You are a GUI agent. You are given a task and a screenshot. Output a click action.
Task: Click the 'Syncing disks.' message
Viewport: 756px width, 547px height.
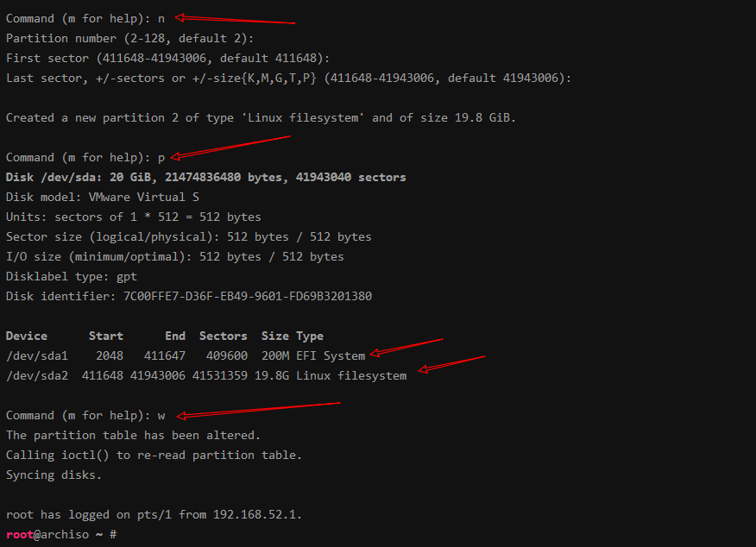click(54, 475)
